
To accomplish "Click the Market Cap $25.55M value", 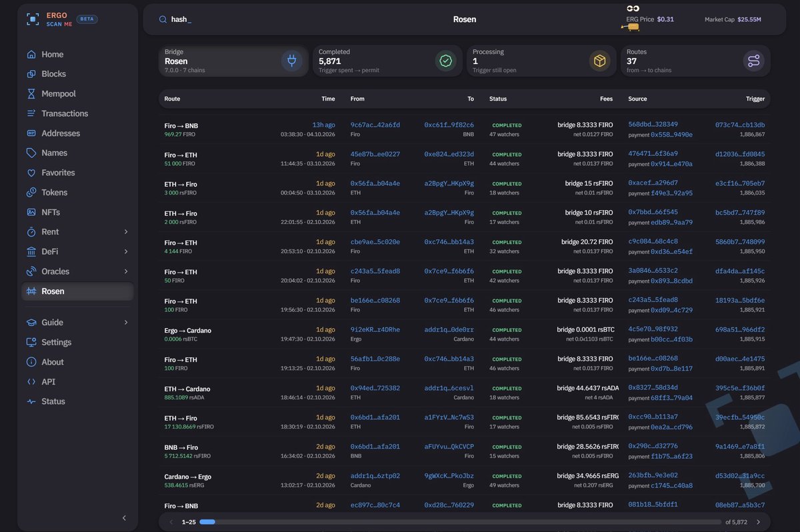I will click(749, 19).
